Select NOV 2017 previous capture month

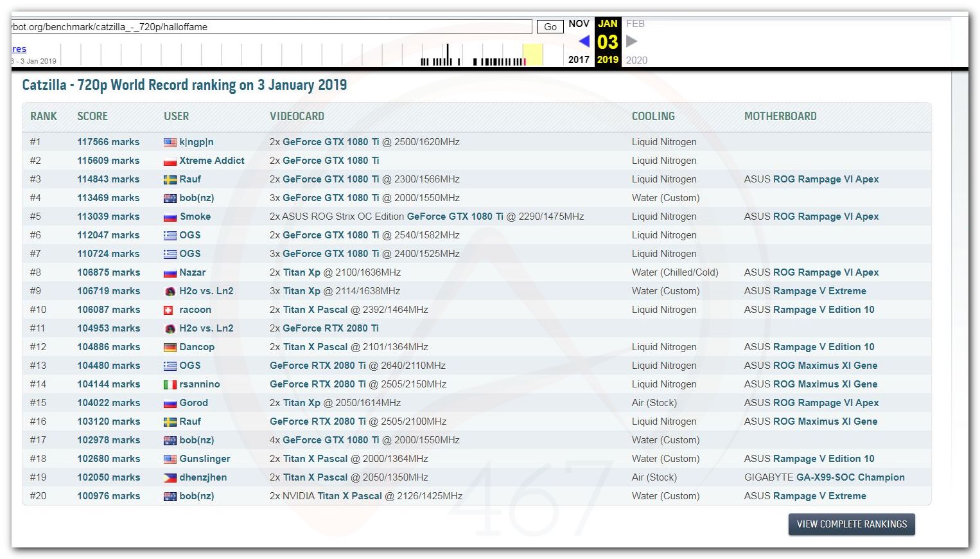579,24
